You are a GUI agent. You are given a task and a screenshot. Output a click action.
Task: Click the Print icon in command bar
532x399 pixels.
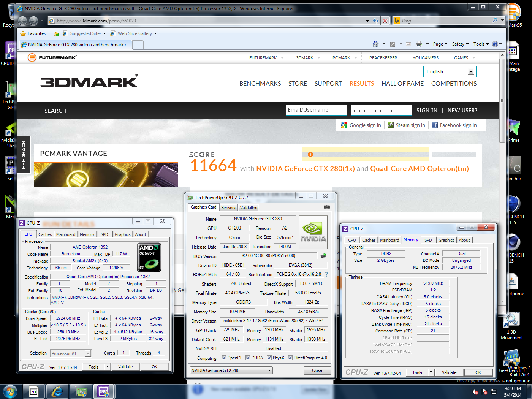[x=419, y=44]
